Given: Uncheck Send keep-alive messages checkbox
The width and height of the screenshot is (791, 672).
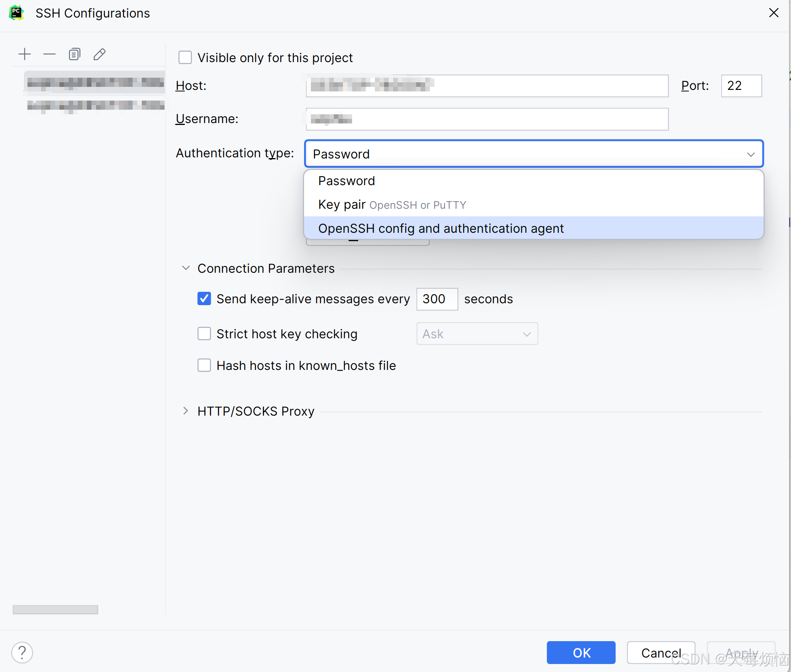Looking at the screenshot, I should (x=204, y=299).
